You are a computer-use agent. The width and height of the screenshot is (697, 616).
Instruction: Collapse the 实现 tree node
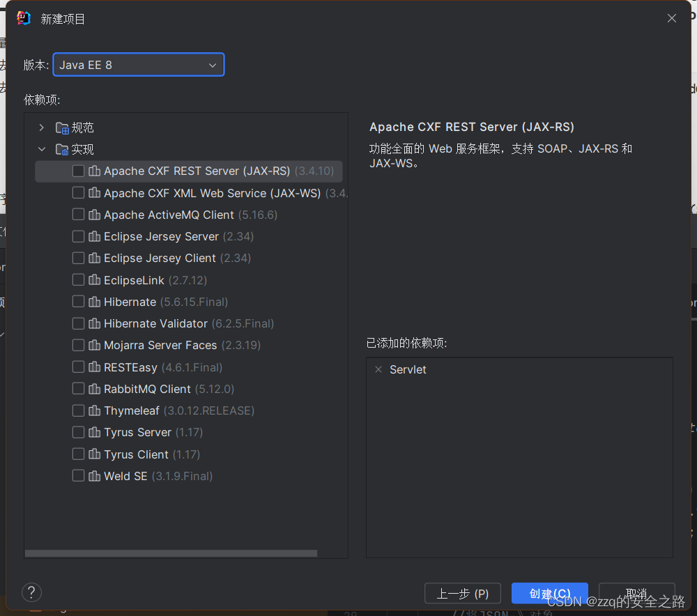coord(42,149)
